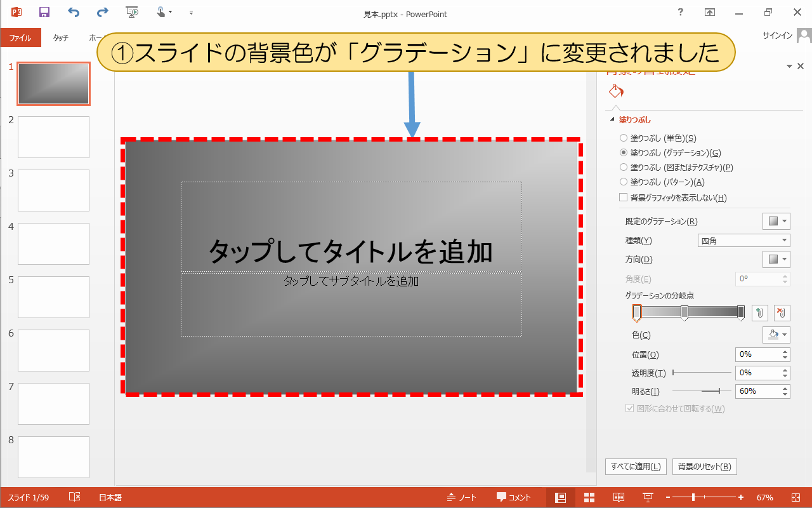The image size is (812, 508).
Task: Select 塗りつぶし (単色) radio button
Action: coord(624,138)
